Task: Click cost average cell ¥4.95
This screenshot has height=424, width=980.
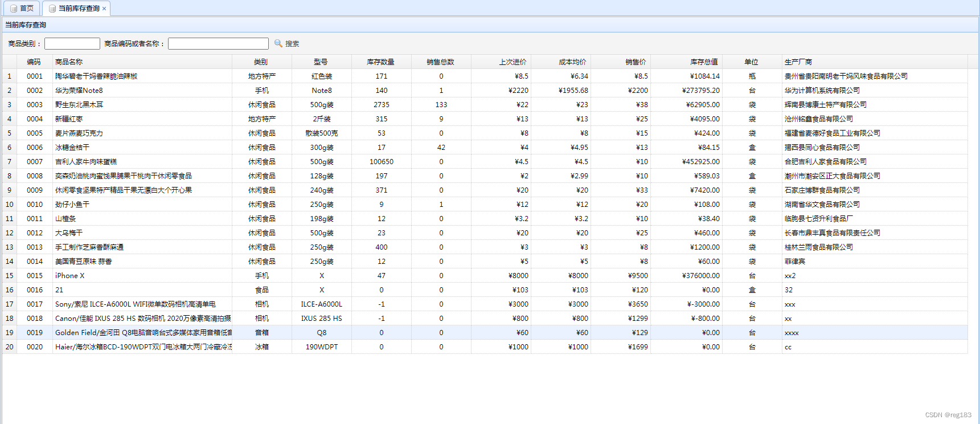Action: [x=561, y=147]
